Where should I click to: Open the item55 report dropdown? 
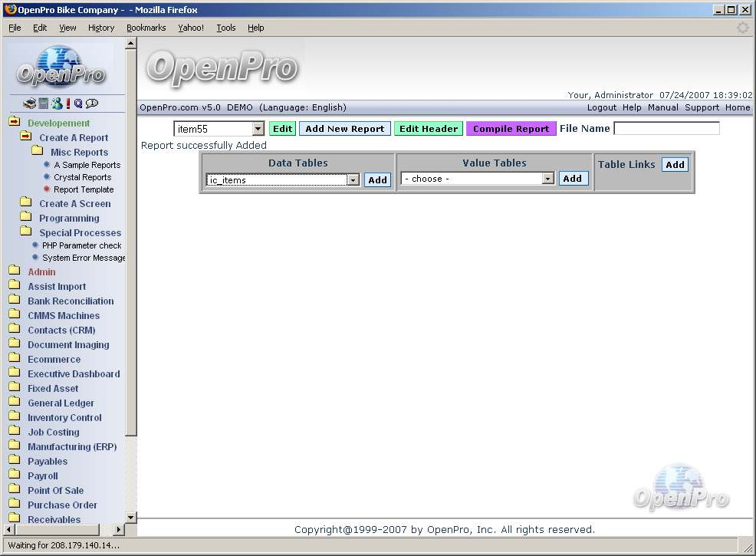[258, 130]
